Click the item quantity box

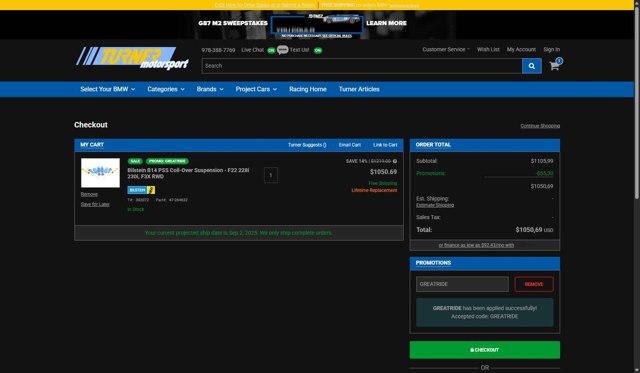point(271,175)
